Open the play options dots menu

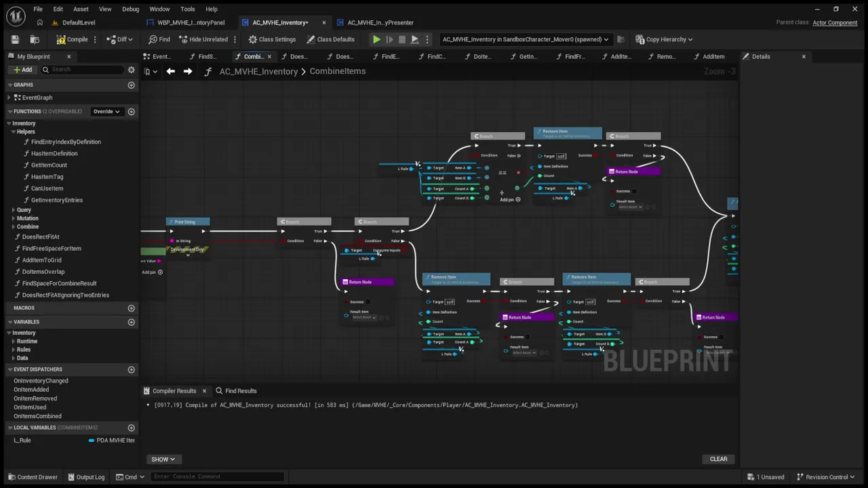[427, 39]
